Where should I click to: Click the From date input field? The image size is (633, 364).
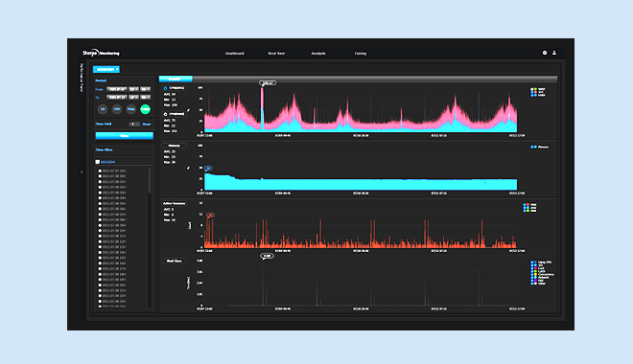click(x=117, y=89)
